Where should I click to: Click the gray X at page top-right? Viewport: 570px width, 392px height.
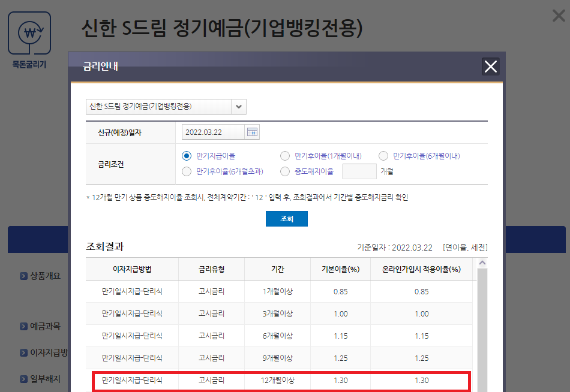559,16
